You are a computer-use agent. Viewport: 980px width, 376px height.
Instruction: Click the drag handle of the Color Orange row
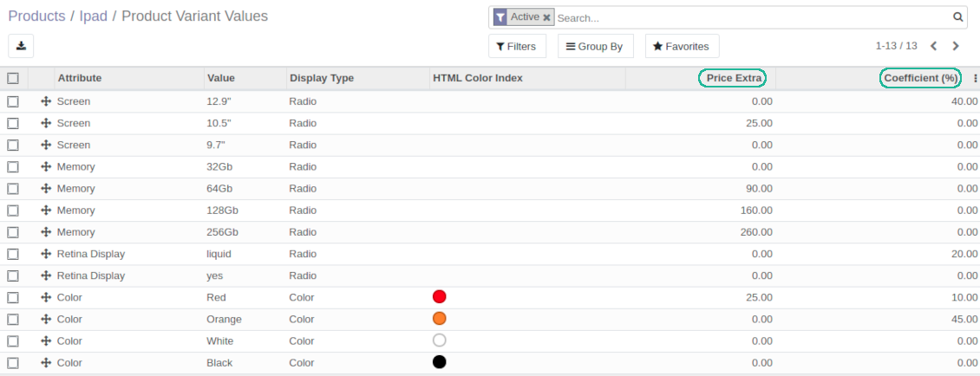coord(46,319)
